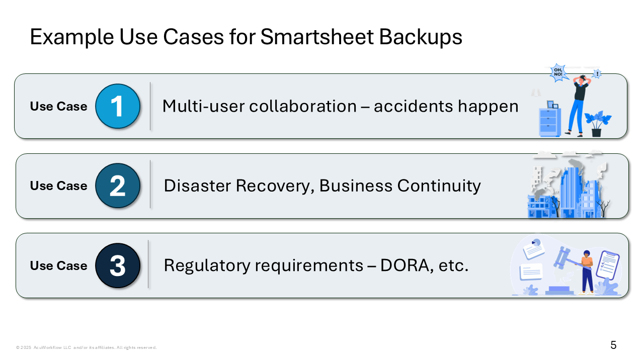Select 'Disaster Recovery, Business Continuity' text
644x362 pixels.
click(322, 186)
